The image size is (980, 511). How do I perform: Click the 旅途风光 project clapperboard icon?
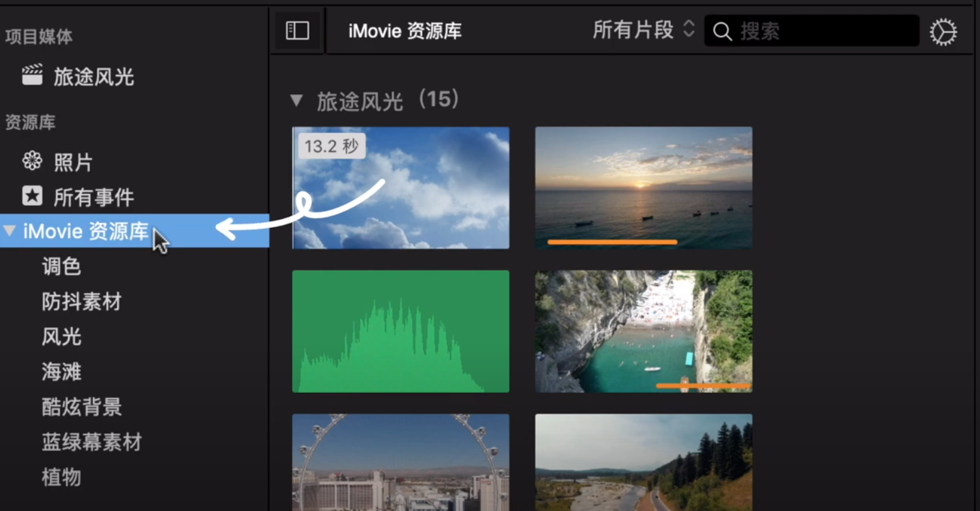(33, 77)
